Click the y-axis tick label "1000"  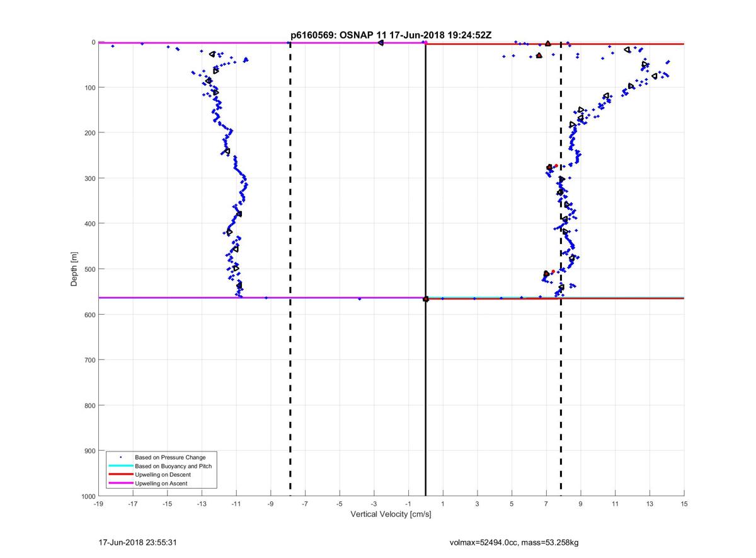88,496
